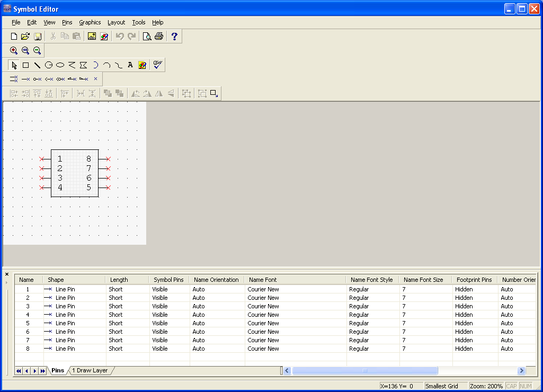Select the Bezier curve tool

[119, 65]
